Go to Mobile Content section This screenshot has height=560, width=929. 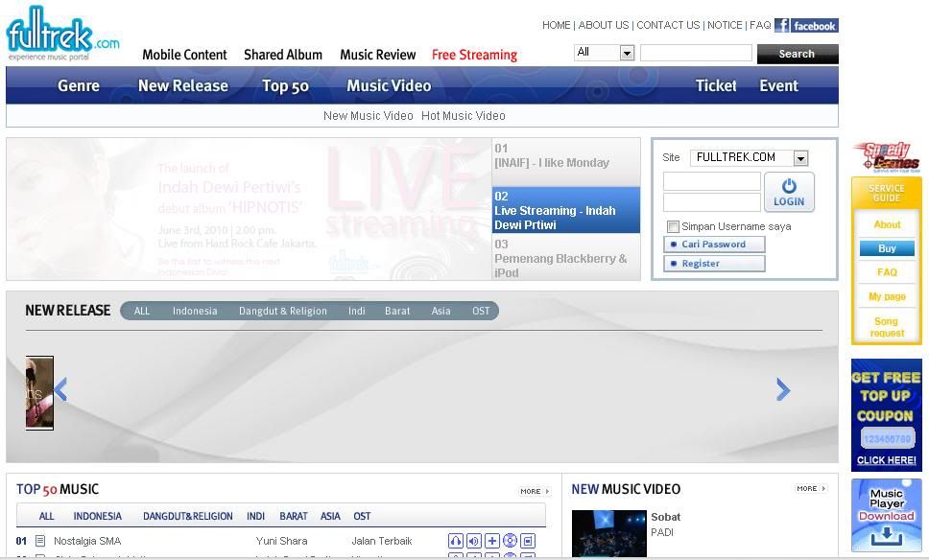[x=184, y=55]
